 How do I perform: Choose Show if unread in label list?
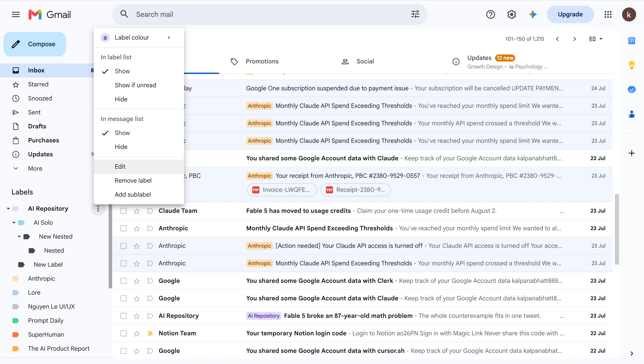139,85
